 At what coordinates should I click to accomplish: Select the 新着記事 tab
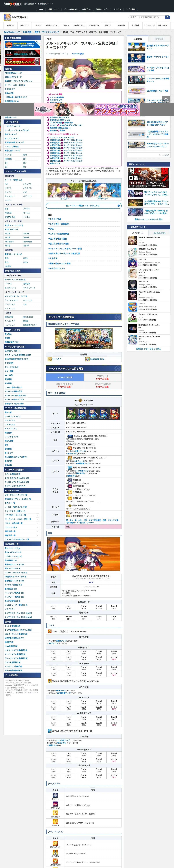click(159, 39)
